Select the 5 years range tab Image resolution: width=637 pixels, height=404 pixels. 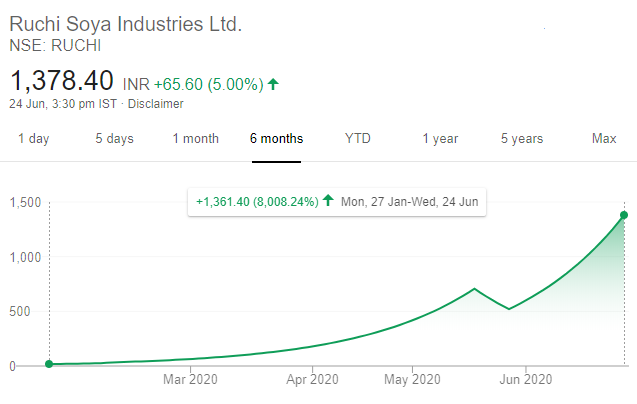point(522,139)
